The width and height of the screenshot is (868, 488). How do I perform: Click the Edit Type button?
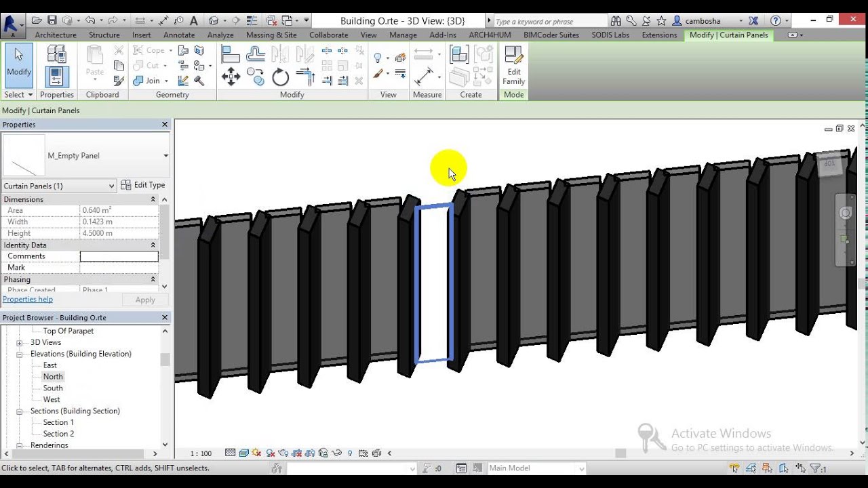(x=143, y=185)
